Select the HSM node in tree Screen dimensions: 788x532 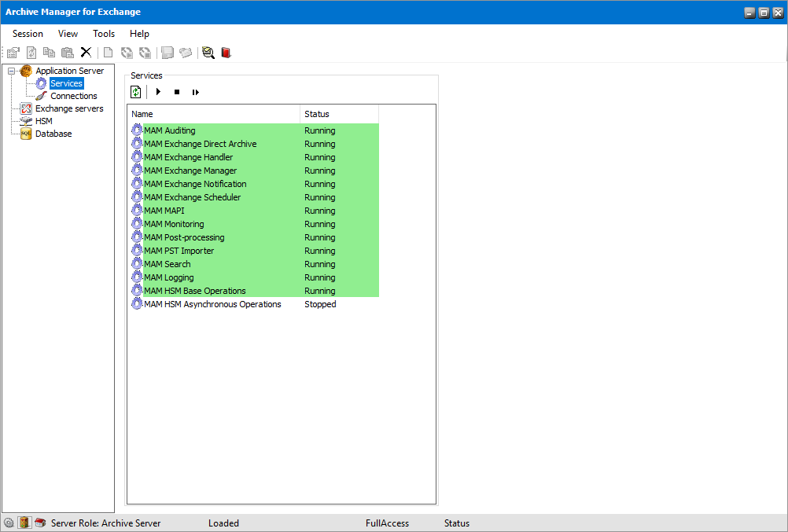pyautogui.click(x=44, y=121)
